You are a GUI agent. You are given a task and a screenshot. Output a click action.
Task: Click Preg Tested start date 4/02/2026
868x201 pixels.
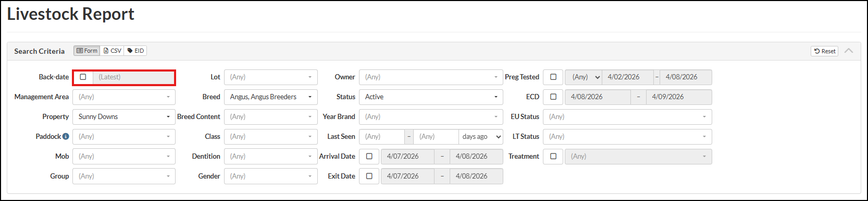628,77
